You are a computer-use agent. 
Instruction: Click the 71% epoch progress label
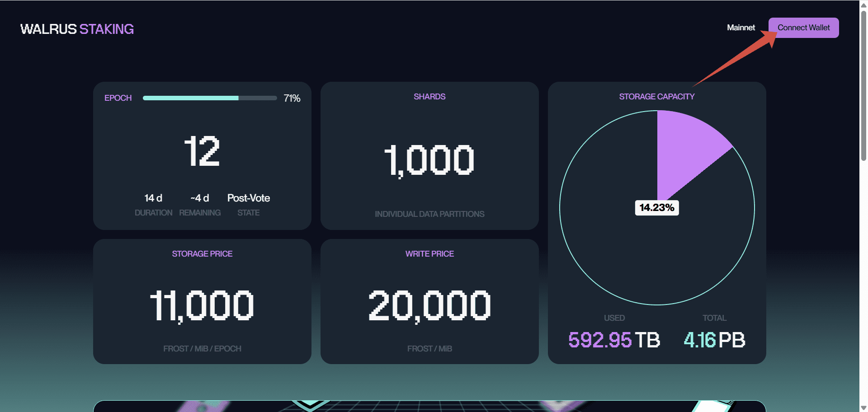click(292, 98)
